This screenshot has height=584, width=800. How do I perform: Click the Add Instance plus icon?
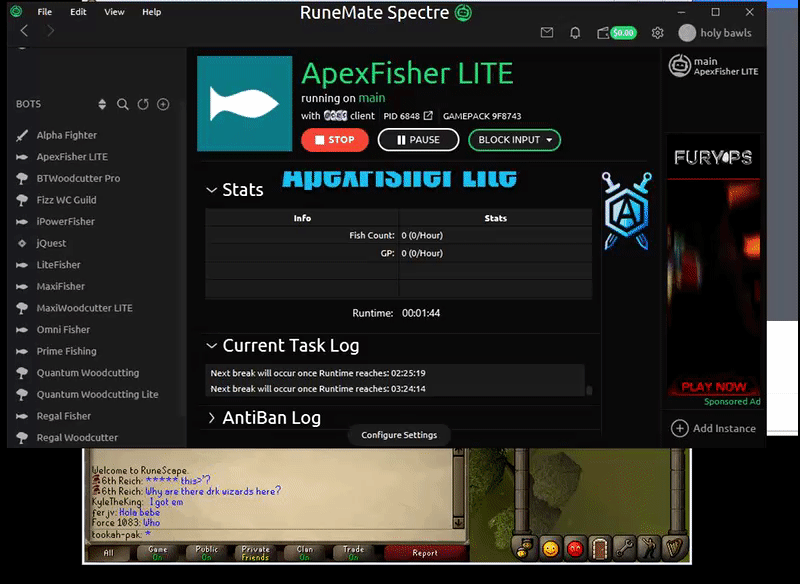[x=680, y=428]
